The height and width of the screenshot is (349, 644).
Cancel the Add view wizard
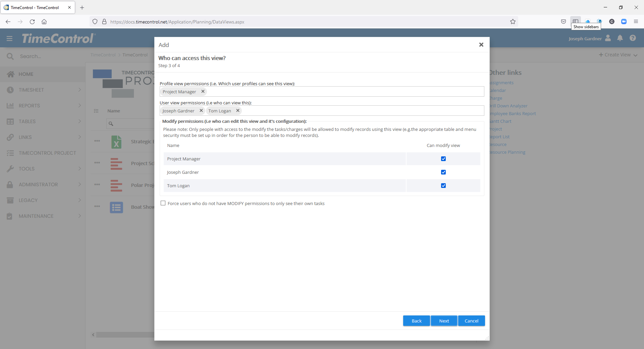pyautogui.click(x=471, y=320)
